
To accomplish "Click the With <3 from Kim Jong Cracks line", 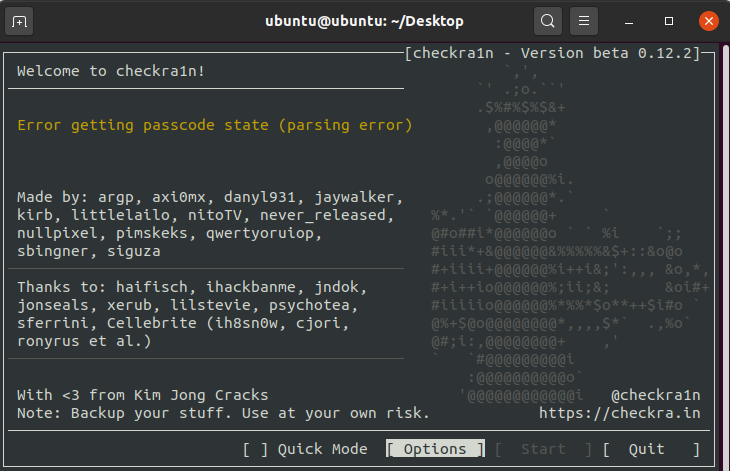I will coord(142,395).
